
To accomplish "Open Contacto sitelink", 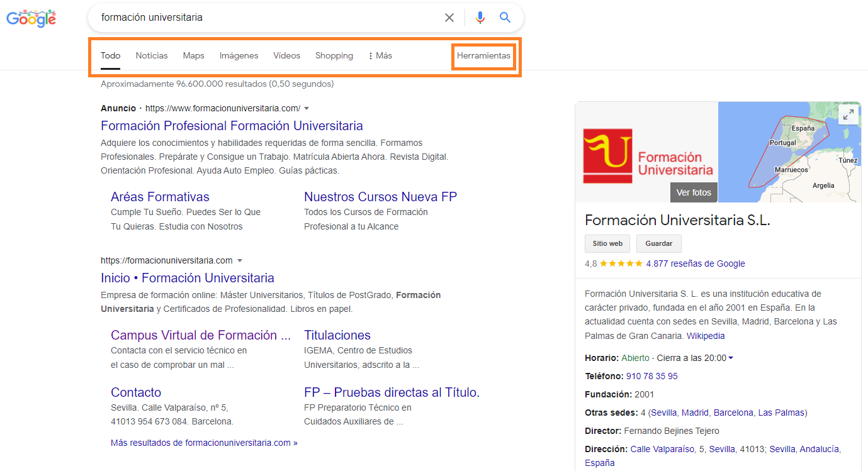I will pyautogui.click(x=136, y=392).
